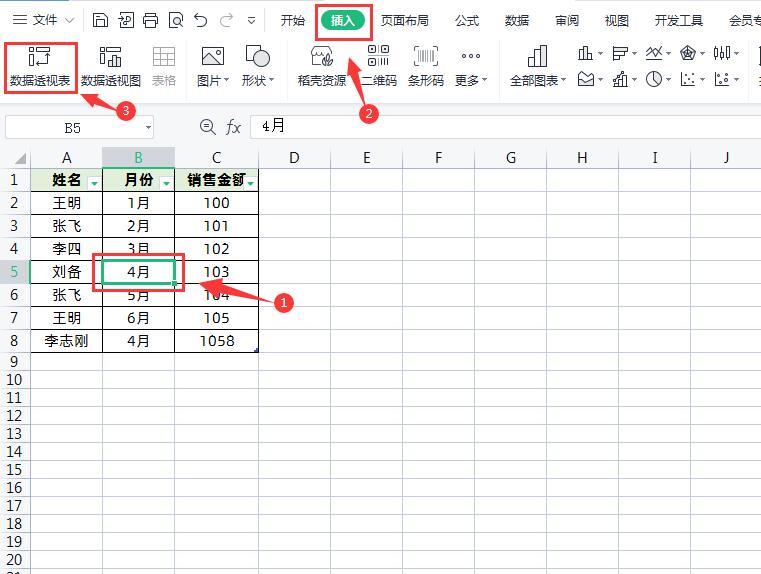Click the Save As icon next to Save
Image resolution: width=761 pixels, height=574 pixels.
point(126,20)
